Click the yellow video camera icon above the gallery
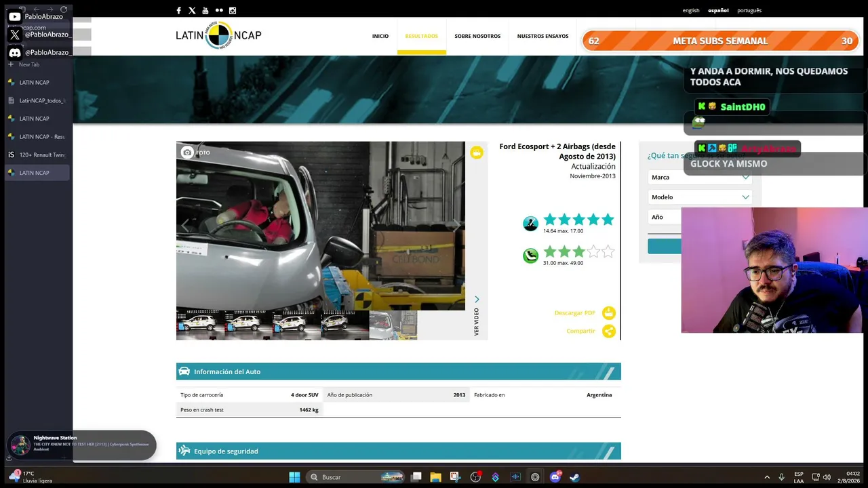Viewport: 868px width, 488px height. tap(477, 152)
